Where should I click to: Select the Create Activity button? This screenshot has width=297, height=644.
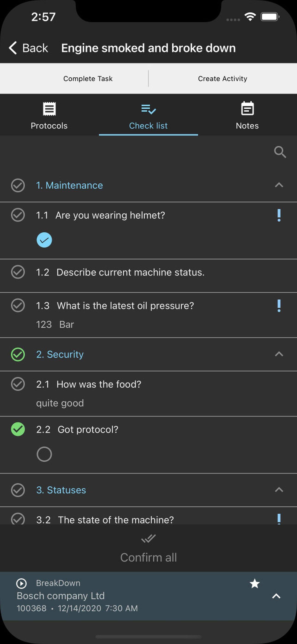pyautogui.click(x=222, y=79)
